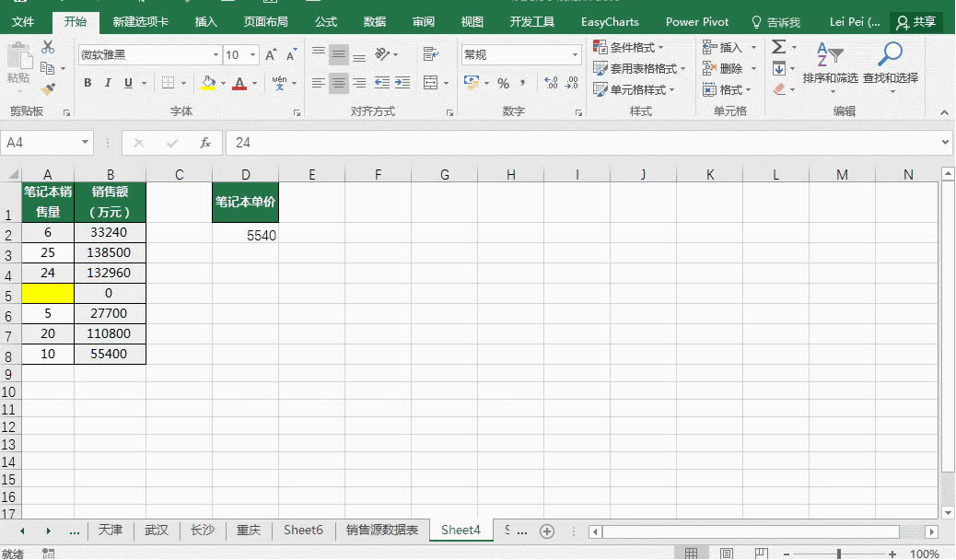This screenshot has height=560, width=956.
Task: Click the increase decimal places icon
Action: [552, 82]
